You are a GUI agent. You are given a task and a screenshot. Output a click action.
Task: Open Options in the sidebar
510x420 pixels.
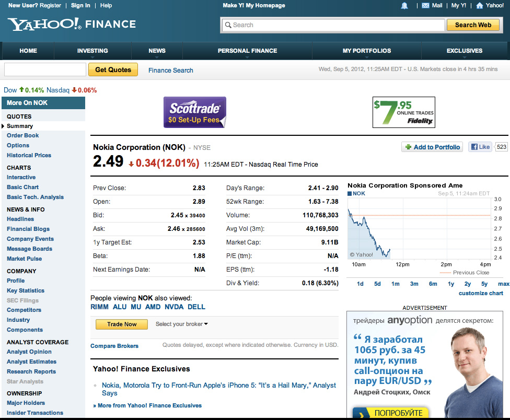coord(18,145)
